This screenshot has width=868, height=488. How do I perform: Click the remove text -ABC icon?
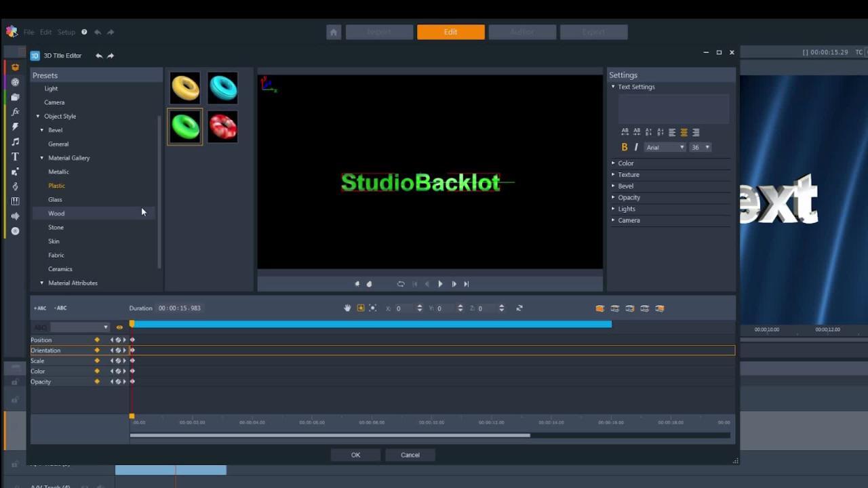[60, 308]
